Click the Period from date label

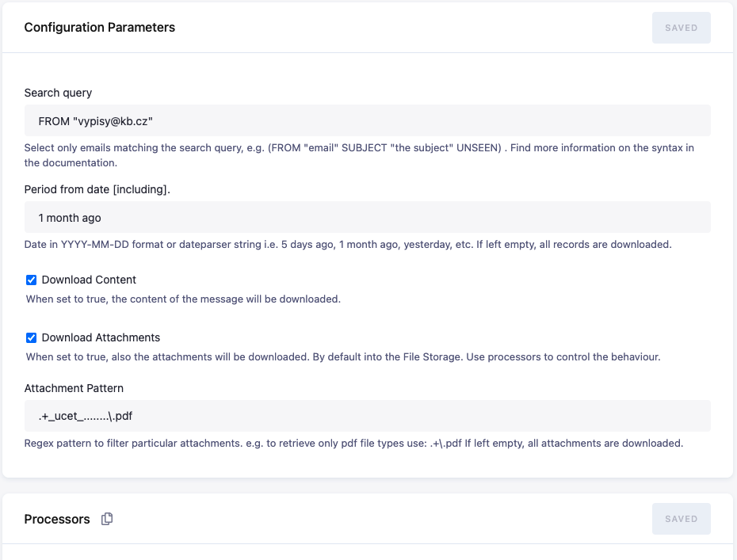point(97,189)
